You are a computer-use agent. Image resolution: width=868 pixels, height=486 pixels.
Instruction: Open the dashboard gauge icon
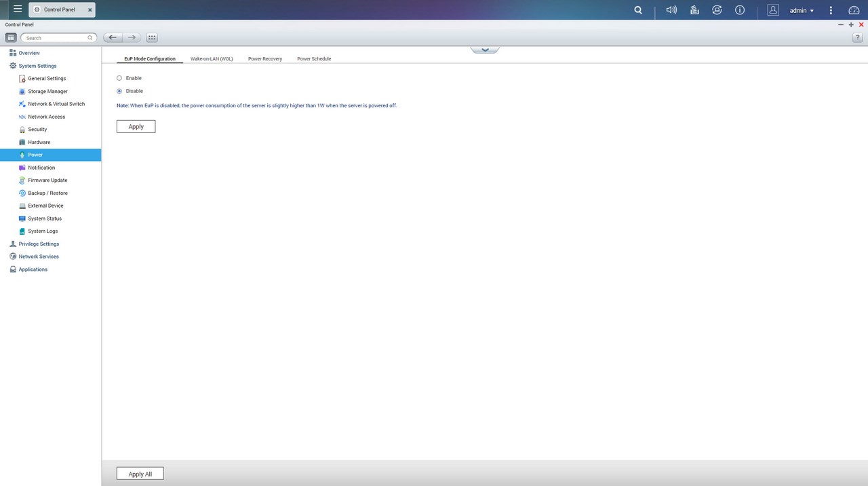pos(854,10)
